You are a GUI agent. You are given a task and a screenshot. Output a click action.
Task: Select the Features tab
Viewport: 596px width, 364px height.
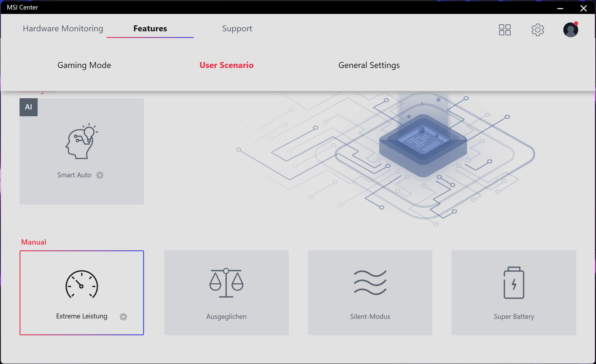click(x=150, y=29)
